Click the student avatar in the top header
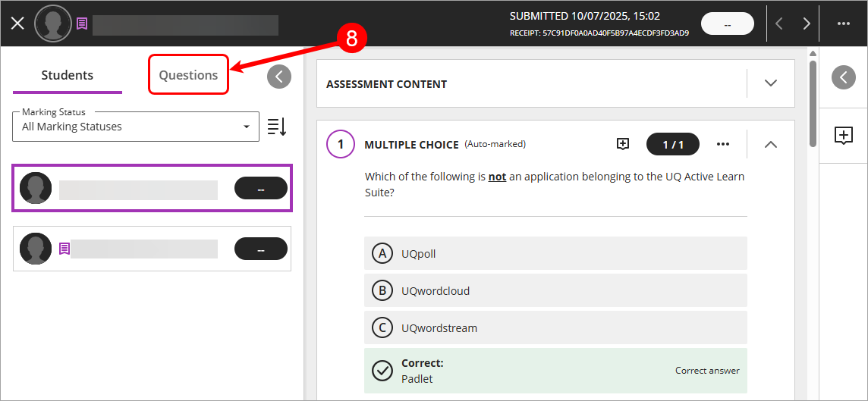The height and width of the screenshot is (401, 868). coord(53,23)
